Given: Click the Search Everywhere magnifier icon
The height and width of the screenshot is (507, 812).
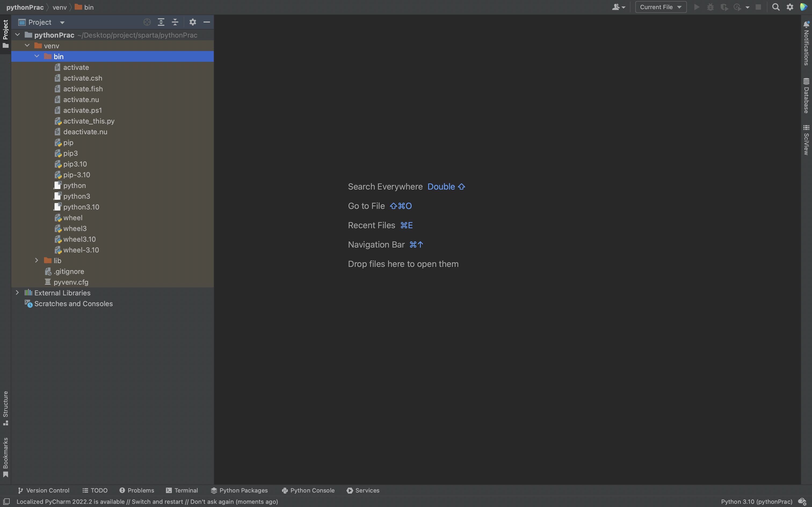Looking at the screenshot, I should pos(775,7).
